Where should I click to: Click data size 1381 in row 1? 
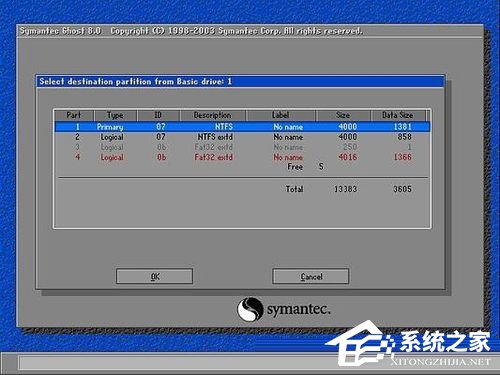pyautogui.click(x=402, y=127)
